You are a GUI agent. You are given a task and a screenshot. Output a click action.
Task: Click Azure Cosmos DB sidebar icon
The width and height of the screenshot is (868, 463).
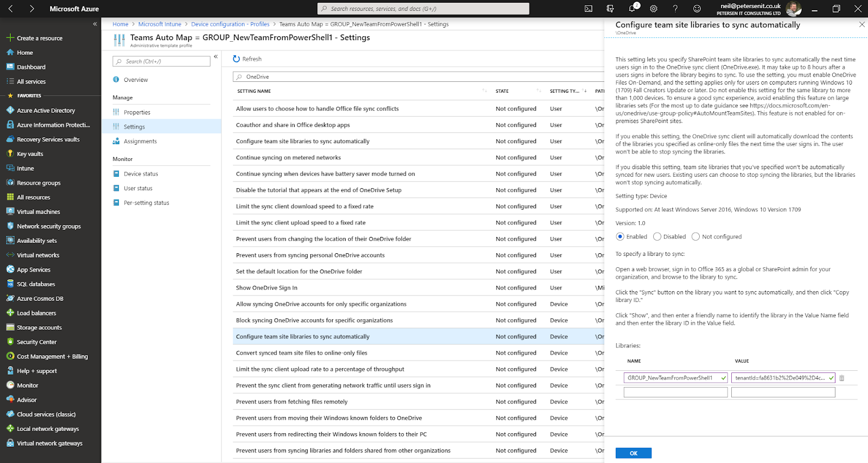[10, 298]
